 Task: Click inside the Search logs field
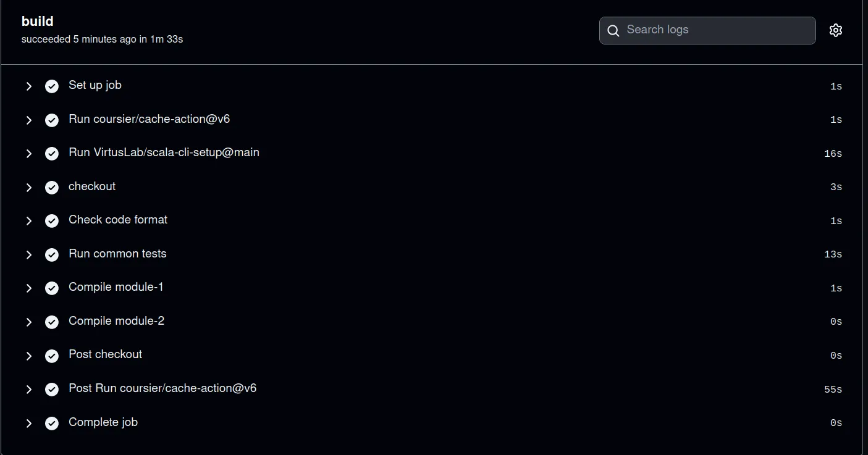pyautogui.click(x=707, y=30)
